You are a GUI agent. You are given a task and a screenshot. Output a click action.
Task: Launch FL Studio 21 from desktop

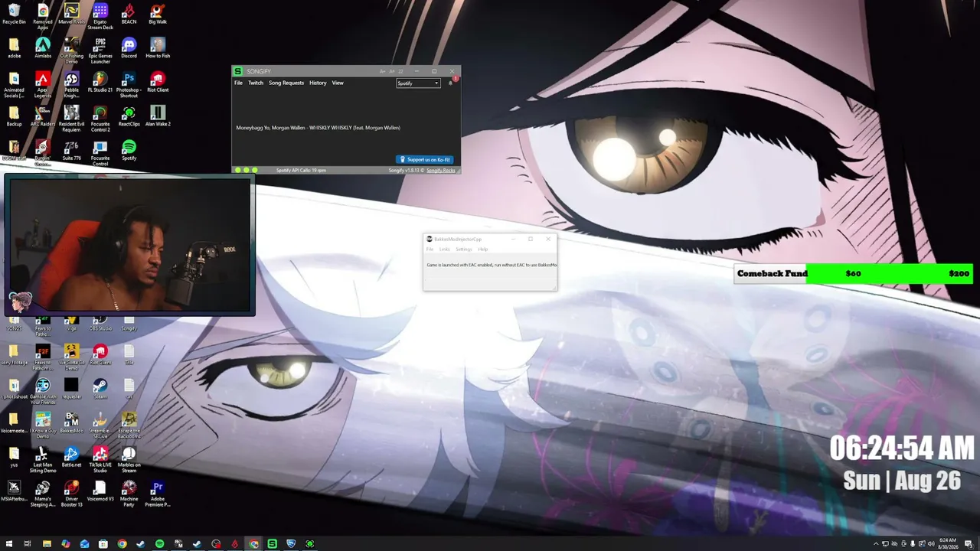[x=100, y=82]
